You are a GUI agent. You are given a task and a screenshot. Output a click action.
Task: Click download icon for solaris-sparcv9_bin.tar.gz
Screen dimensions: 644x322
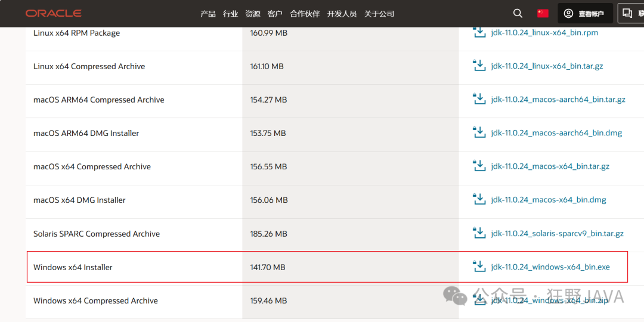(479, 233)
